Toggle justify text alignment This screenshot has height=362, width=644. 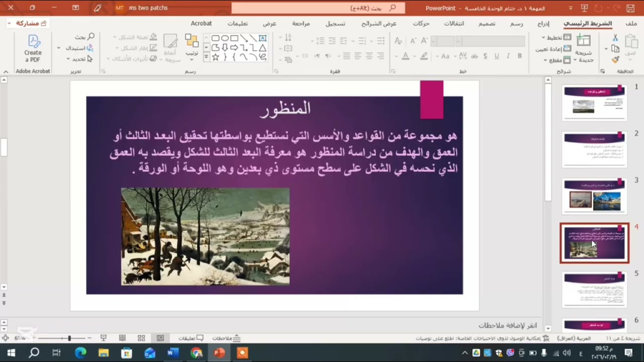click(x=347, y=56)
